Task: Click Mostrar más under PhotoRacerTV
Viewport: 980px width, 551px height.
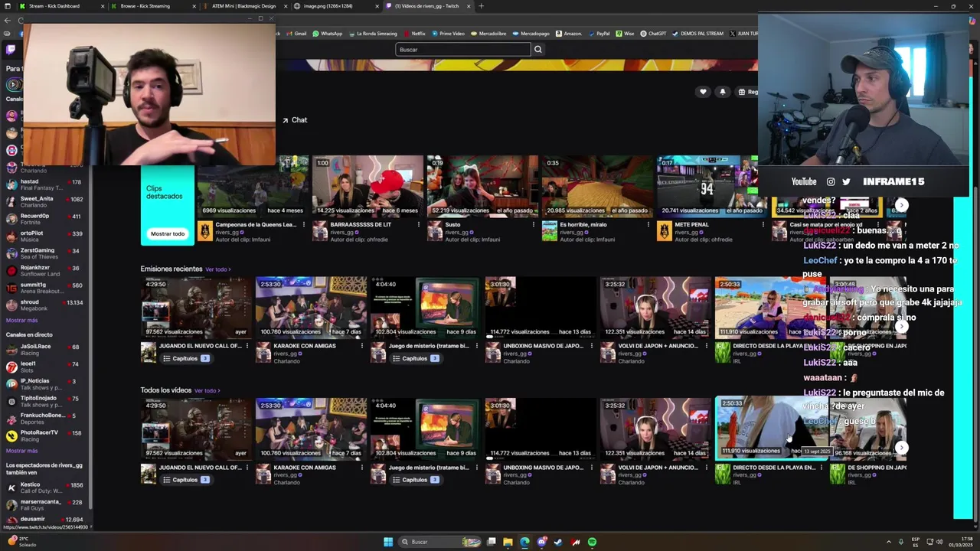Action: click(21, 452)
